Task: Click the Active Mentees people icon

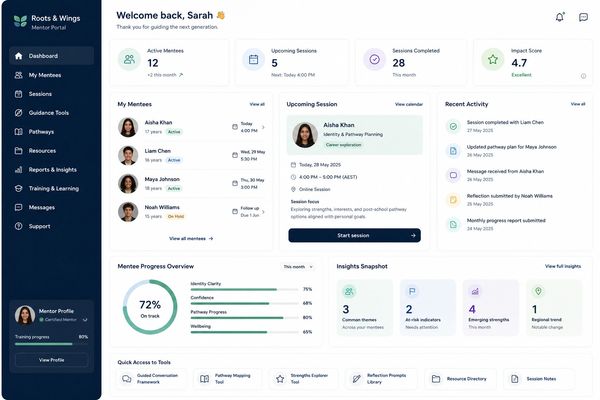Action: [129, 59]
